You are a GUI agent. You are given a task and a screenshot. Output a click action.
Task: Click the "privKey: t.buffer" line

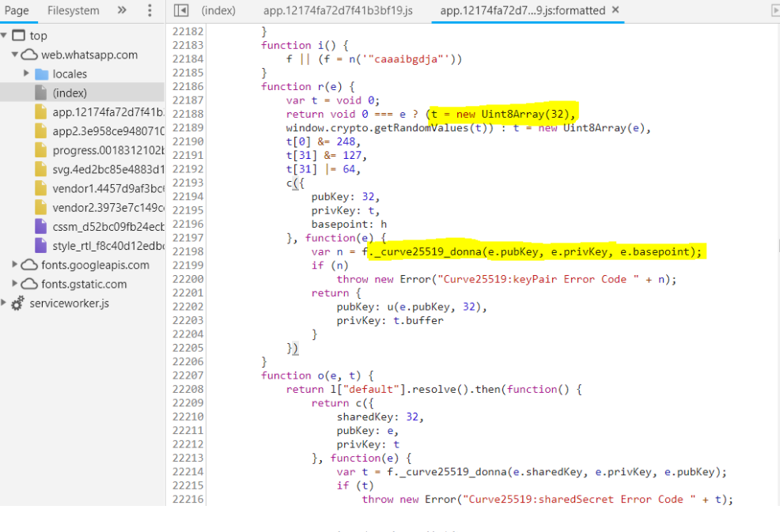pos(389,321)
